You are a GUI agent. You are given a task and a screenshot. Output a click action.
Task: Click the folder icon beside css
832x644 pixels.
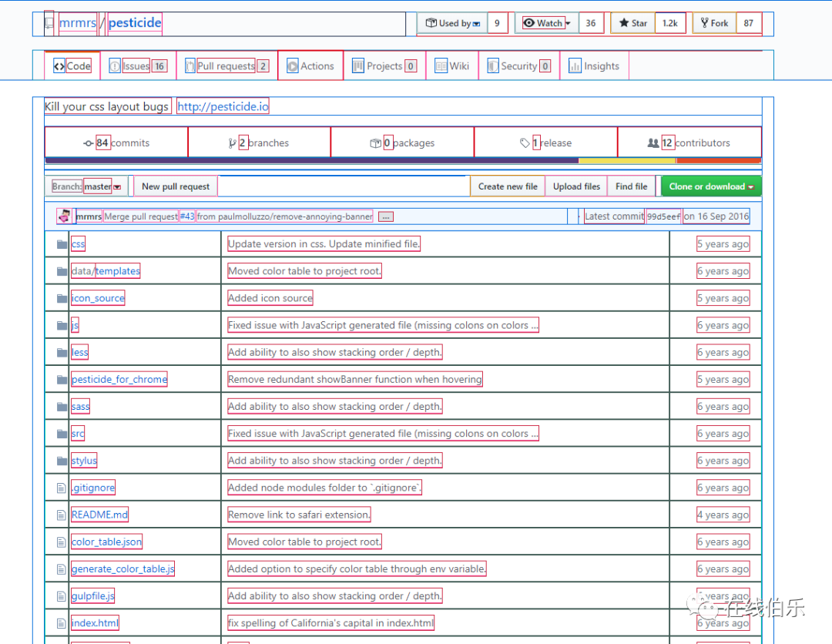tap(62, 244)
